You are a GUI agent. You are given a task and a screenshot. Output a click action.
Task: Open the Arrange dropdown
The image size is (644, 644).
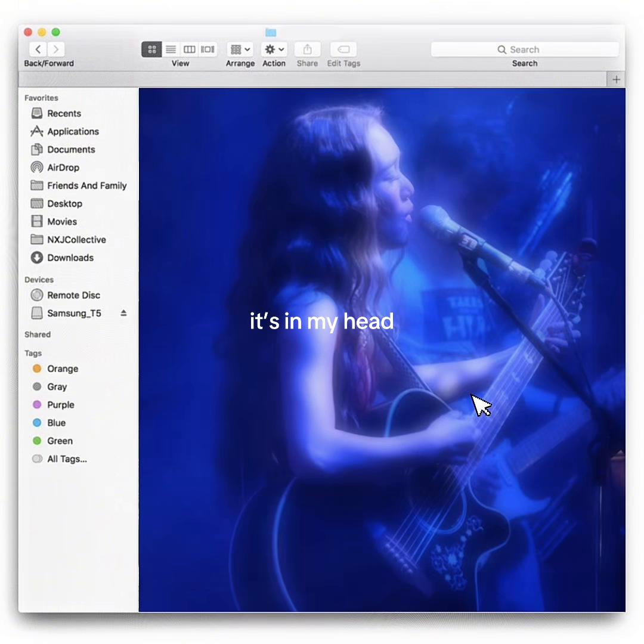tap(240, 49)
